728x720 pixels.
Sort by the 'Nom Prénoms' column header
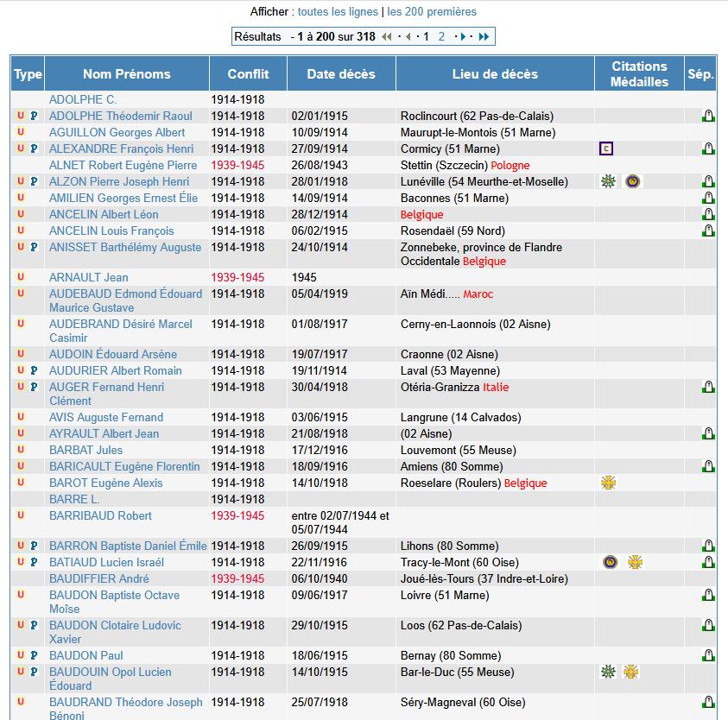click(127, 74)
